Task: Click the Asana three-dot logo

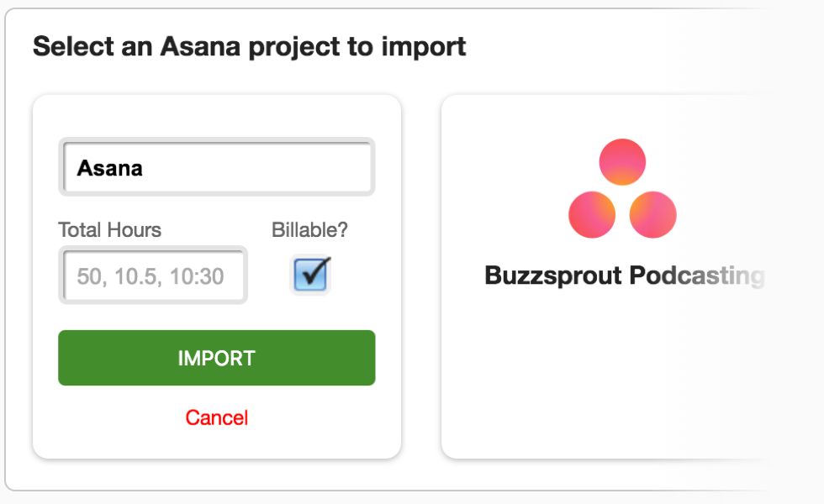Action: (x=622, y=188)
